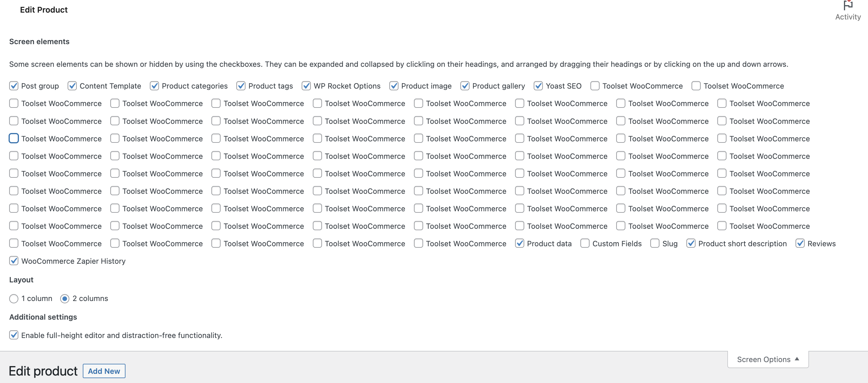Choose the 2 columns layout radio button
This screenshot has width=868, height=383.
pyautogui.click(x=65, y=299)
